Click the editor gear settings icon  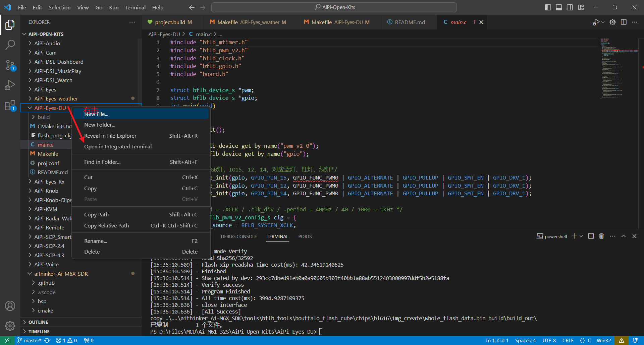coord(612,22)
